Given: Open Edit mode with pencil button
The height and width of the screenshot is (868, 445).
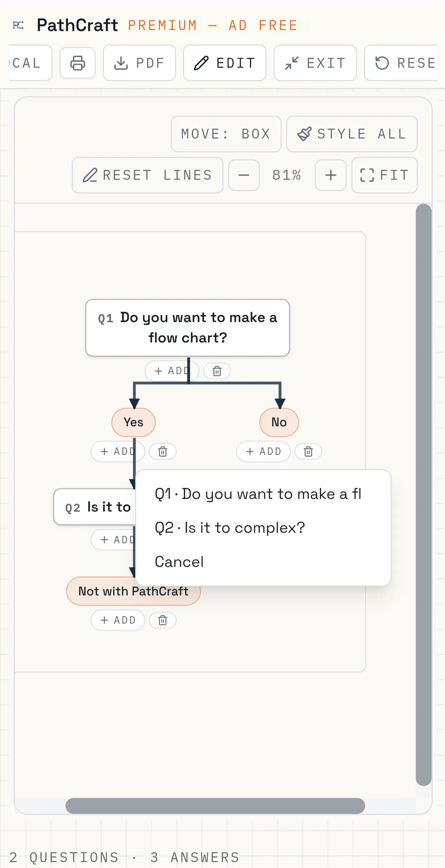Looking at the screenshot, I should pyautogui.click(x=225, y=63).
